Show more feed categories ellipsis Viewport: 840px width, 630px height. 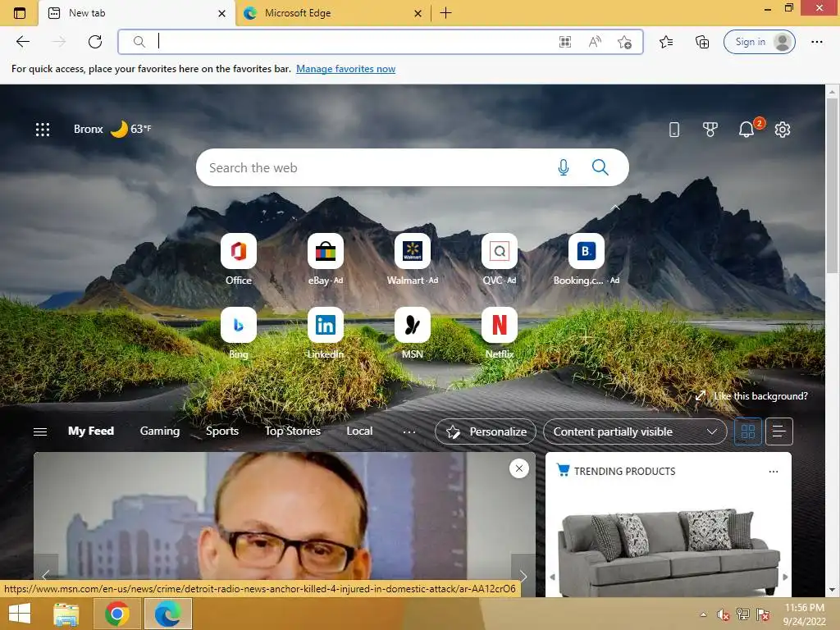[409, 431]
